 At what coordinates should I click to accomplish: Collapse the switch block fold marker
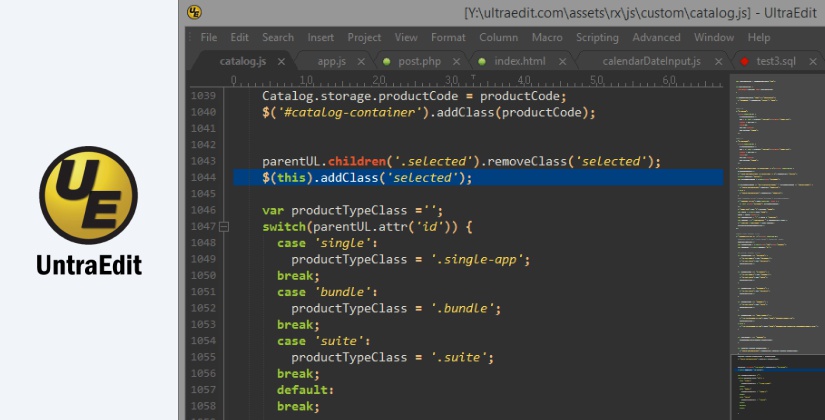(x=224, y=227)
